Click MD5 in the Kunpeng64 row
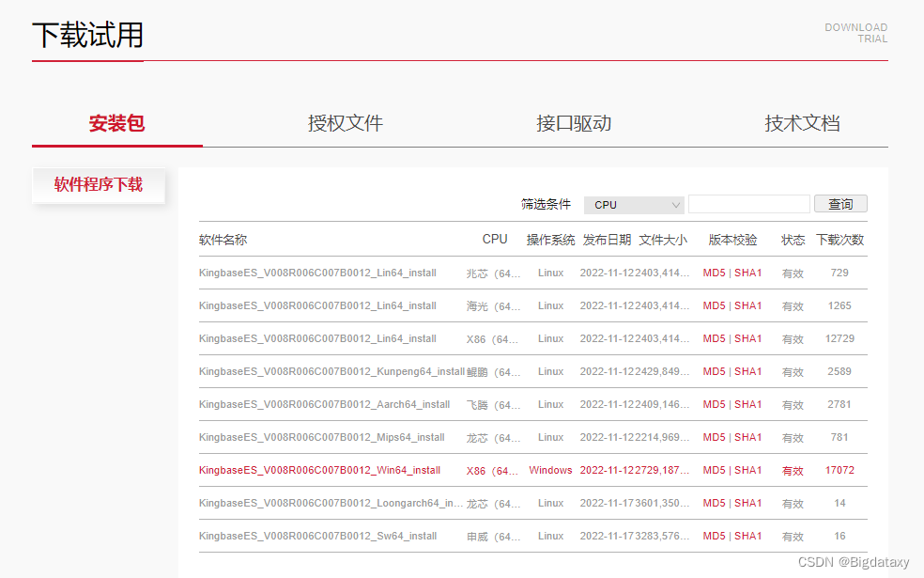The width and height of the screenshot is (924, 578). [x=714, y=371]
